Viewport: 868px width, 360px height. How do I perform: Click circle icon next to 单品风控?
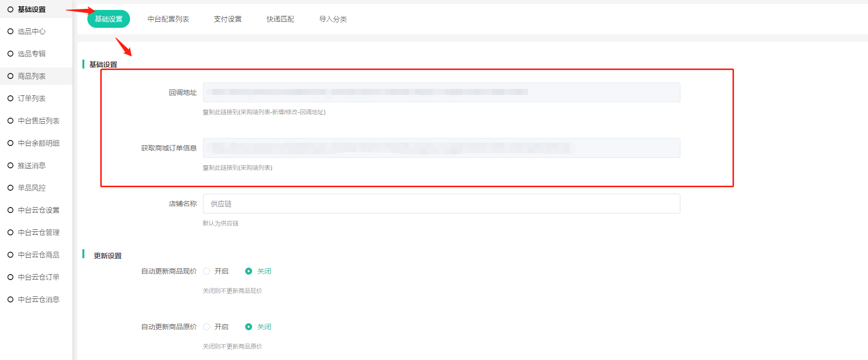(10, 188)
